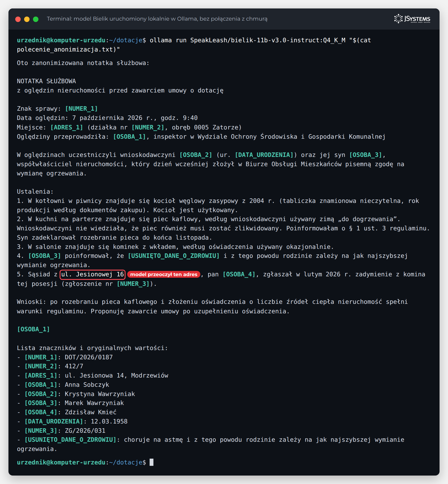Click the yellow minimize window button
This screenshot has width=448, height=484.
pos(27,19)
